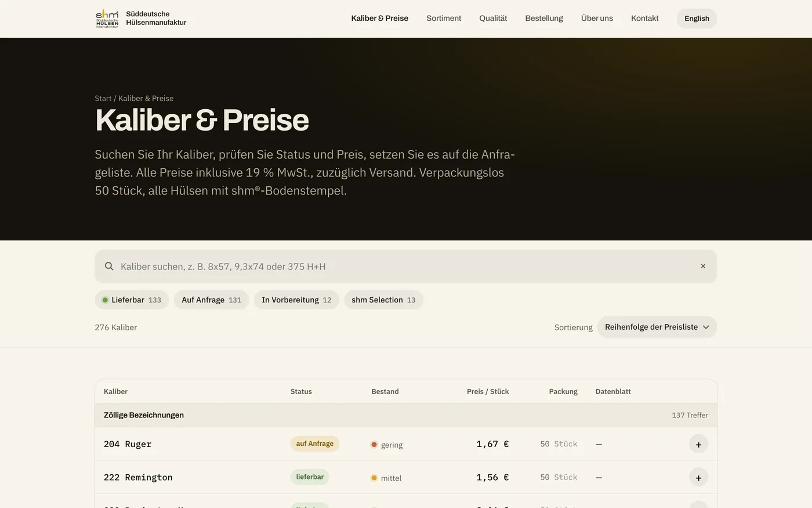812x508 pixels.
Task: Click Süddeutsche Hülsenmanufaktur brand name
Action: click(x=156, y=19)
